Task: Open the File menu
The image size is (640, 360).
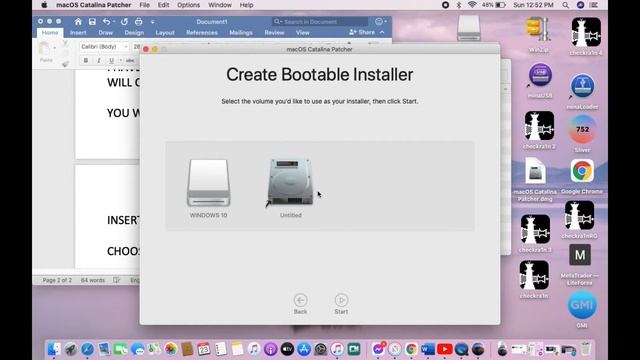Action: click(x=144, y=5)
